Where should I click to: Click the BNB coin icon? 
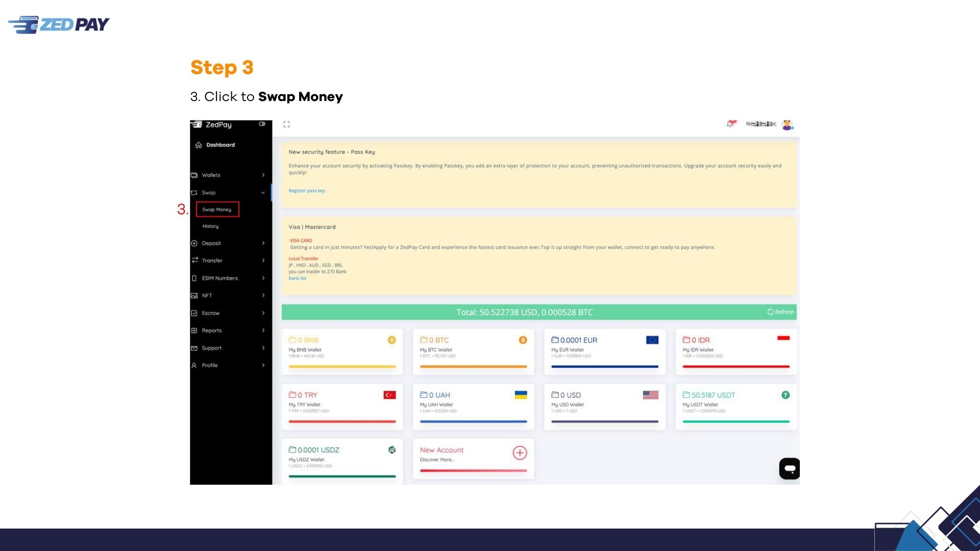tap(391, 340)
